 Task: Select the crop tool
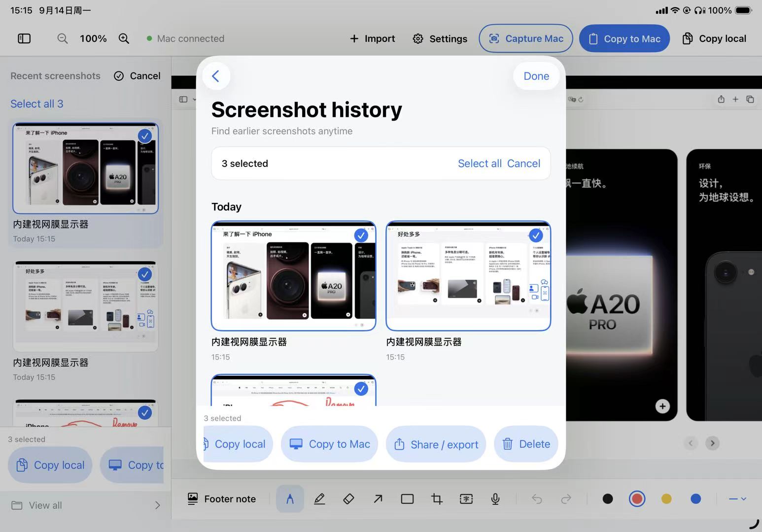[x=437, y=499]
